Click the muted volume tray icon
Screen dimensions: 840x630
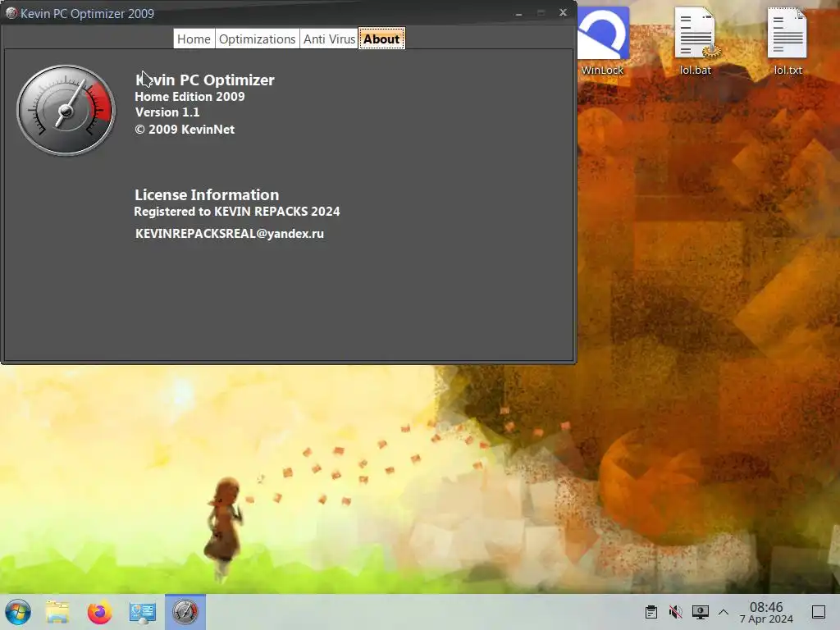(676, 612)
